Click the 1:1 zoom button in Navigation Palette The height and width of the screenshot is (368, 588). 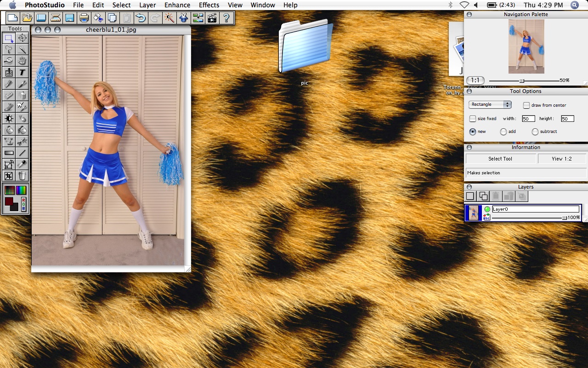[475, 80]
